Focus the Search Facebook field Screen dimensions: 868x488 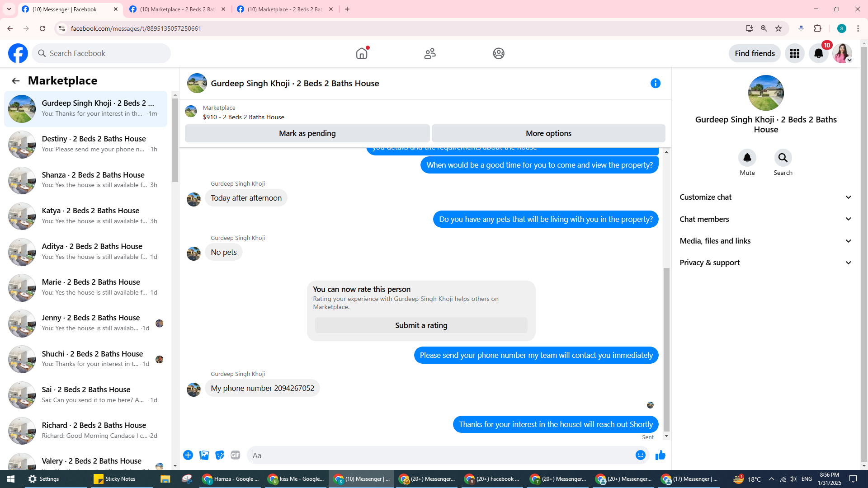[101, 53]
